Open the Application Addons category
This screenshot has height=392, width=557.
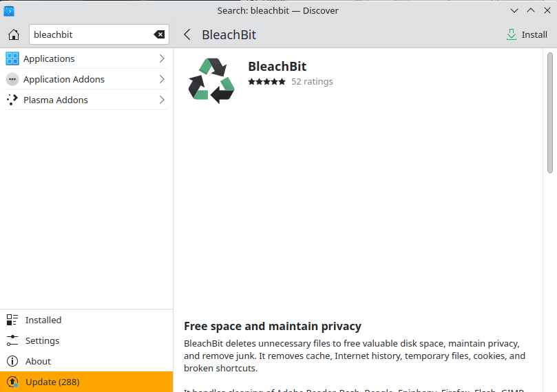86,79
